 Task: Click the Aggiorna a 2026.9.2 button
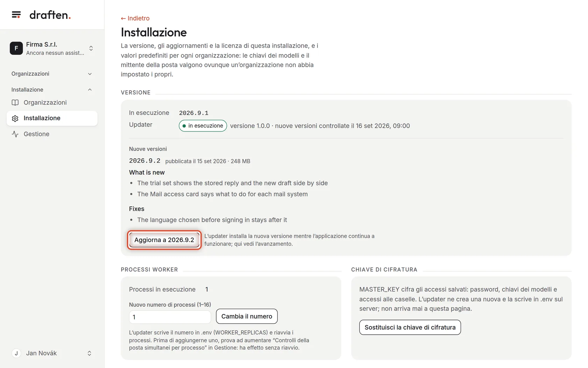tap(164, 240)
